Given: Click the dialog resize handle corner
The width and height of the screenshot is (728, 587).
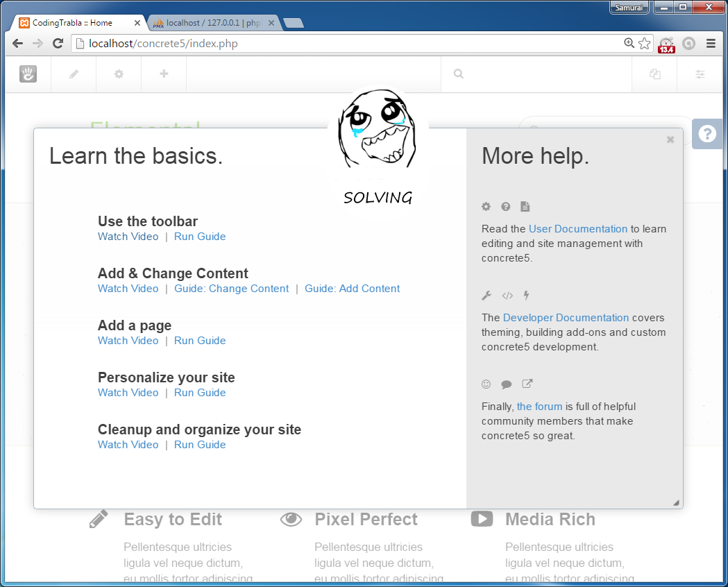Looking at the screenshot, I should tap(677, 502).
